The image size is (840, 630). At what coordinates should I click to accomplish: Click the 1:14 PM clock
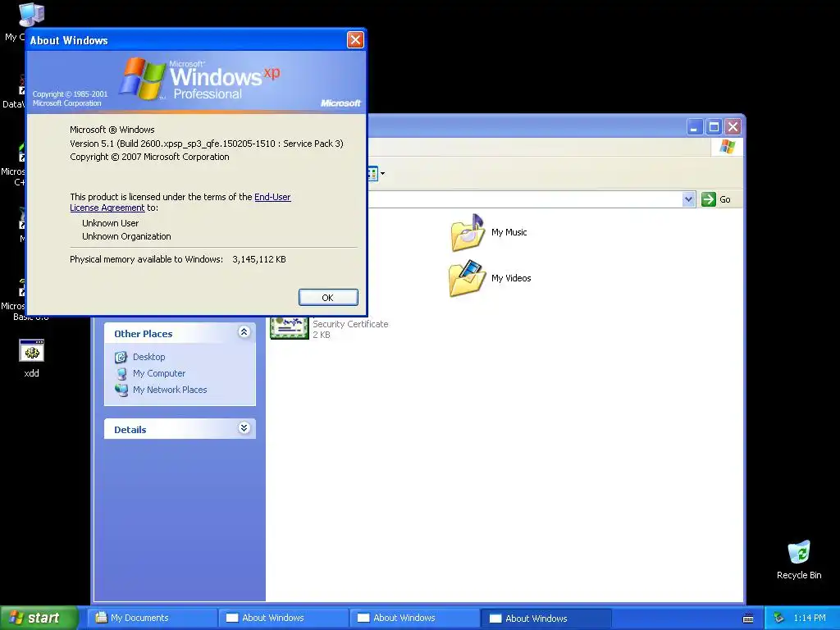[x=809, y=619]
